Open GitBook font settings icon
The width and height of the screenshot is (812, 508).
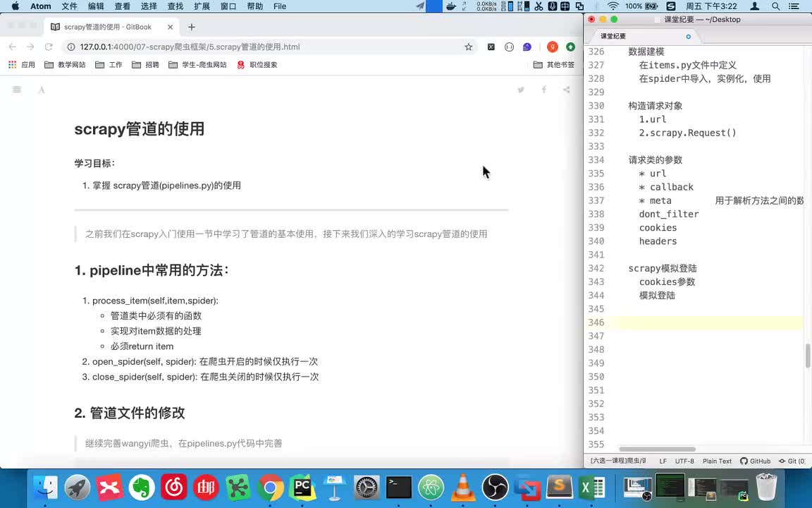42,90
